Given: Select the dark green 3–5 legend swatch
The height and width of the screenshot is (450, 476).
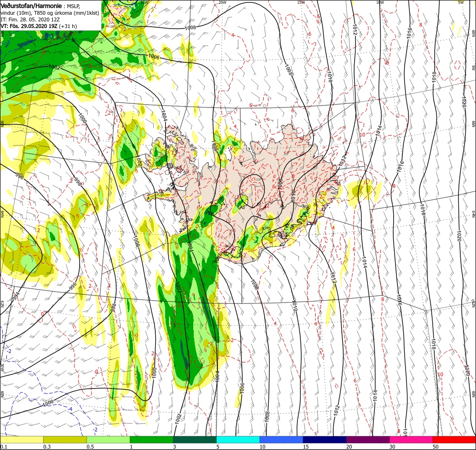Looking at the screenshot, I should (195, 440).
